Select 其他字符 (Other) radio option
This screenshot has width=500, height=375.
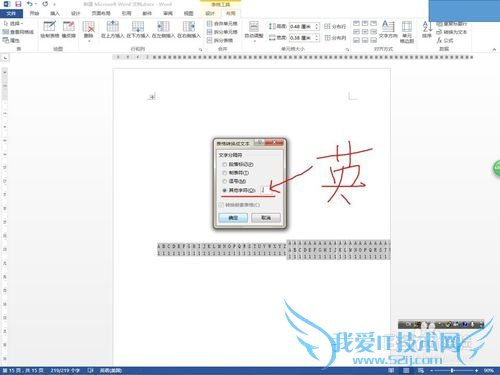[239, 190]
